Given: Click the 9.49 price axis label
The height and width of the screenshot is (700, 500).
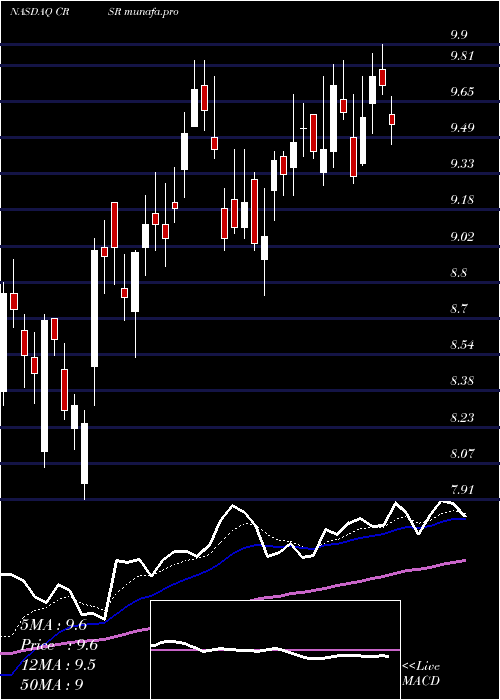Looking at the screenshot, I should tap(462, 128).
